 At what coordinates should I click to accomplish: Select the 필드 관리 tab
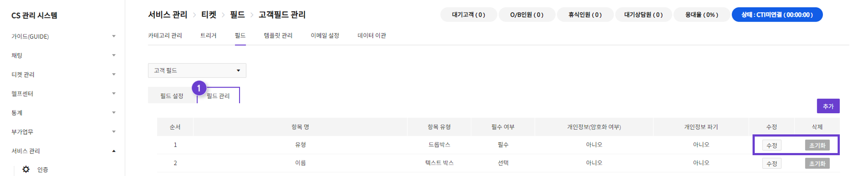click(218, 96)
